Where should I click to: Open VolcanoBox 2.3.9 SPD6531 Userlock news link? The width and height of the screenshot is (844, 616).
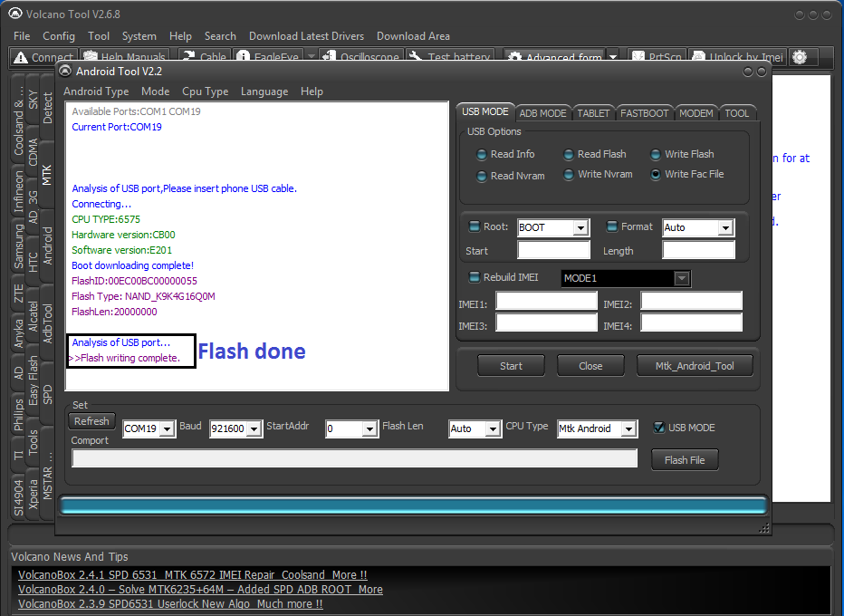[x=170, y=604]
